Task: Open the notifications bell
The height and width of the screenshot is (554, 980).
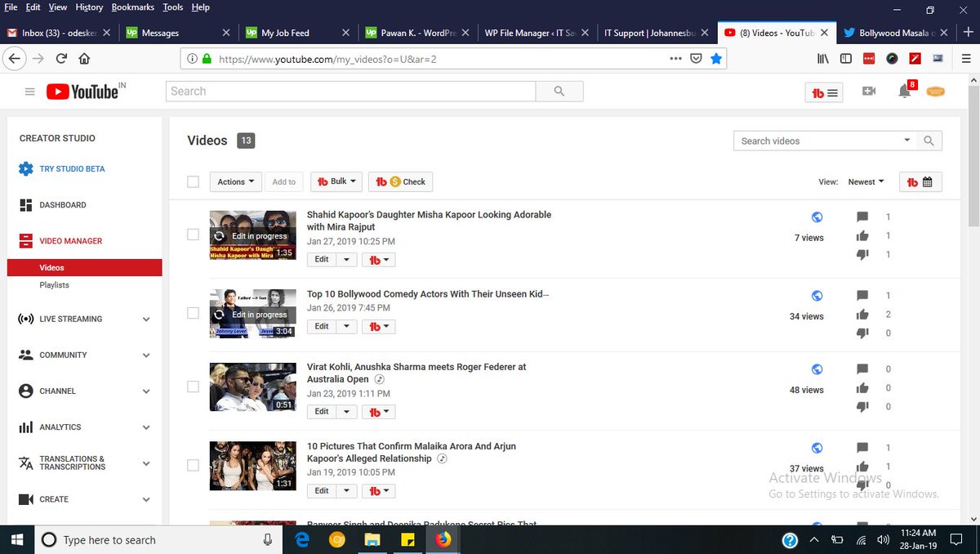Action: click(905, 92)
